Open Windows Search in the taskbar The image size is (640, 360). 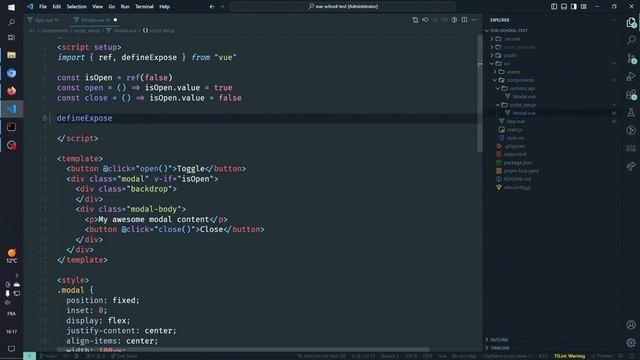(x=11, y=22)
